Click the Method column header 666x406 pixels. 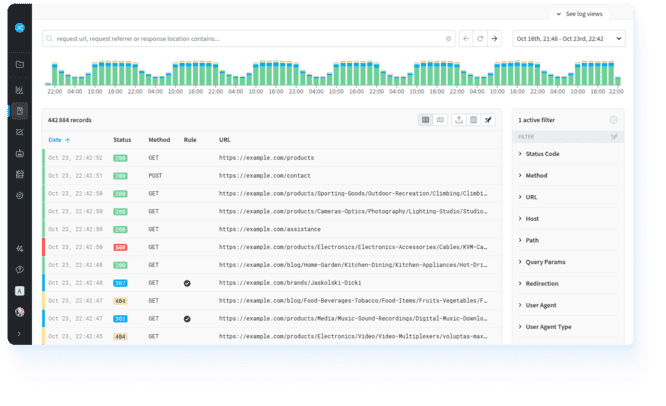pyautogui.click(x=159, y=140)
